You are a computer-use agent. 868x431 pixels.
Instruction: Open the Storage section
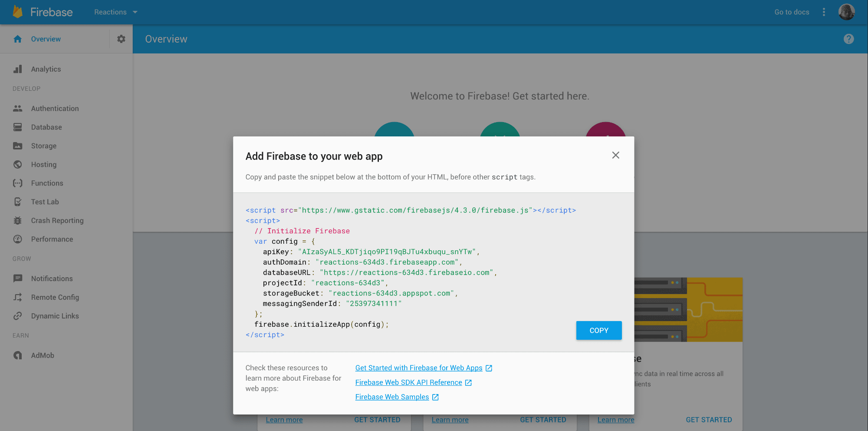(x=44, y=146)
